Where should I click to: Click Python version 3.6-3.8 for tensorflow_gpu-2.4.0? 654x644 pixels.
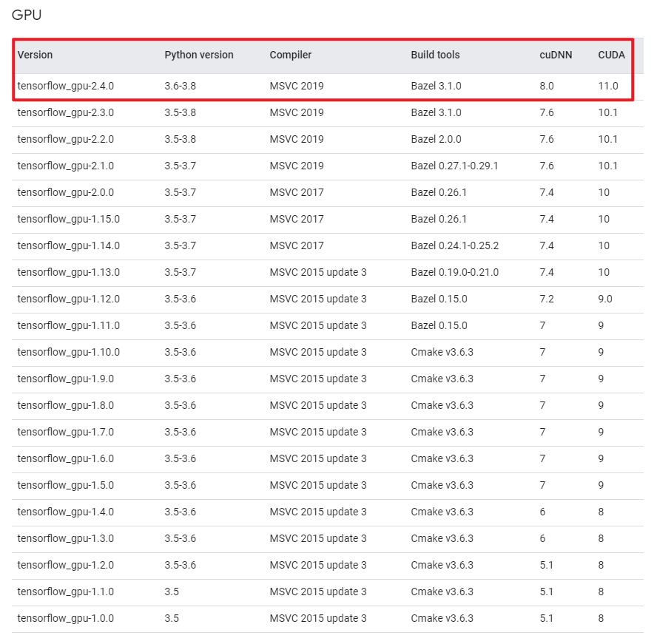181,86
